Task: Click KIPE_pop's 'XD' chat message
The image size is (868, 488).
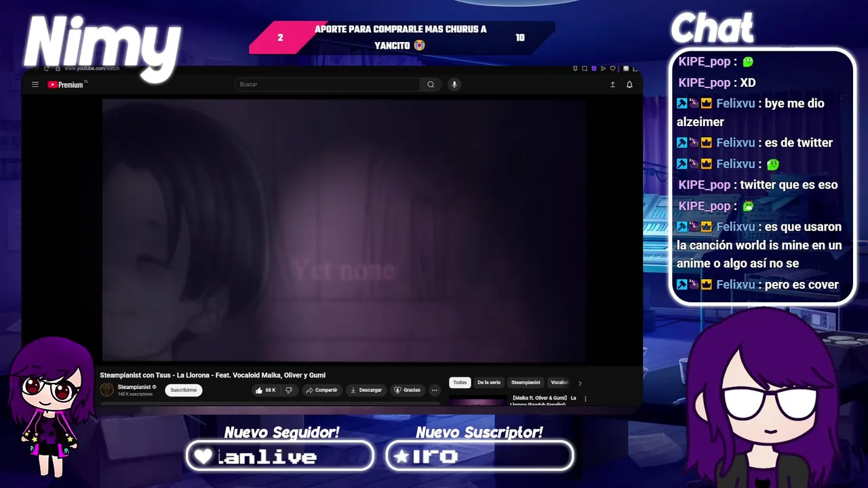Action: coord(748,83)
